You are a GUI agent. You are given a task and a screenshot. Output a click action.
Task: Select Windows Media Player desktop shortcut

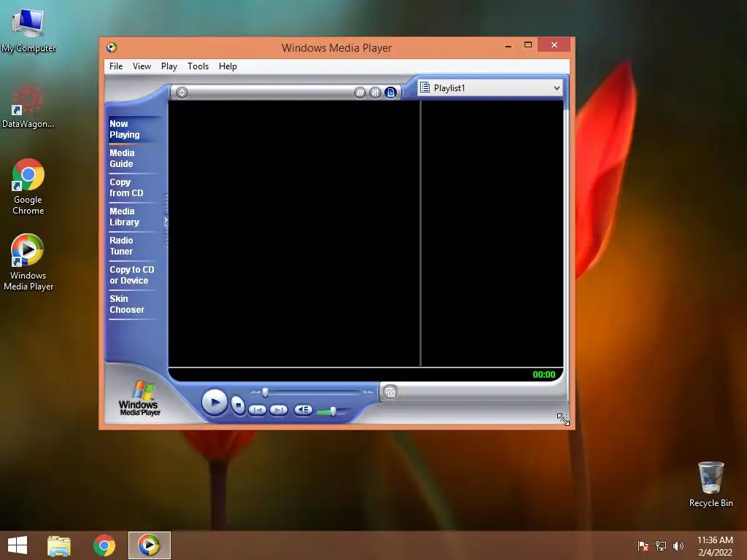tap(28, 262)
